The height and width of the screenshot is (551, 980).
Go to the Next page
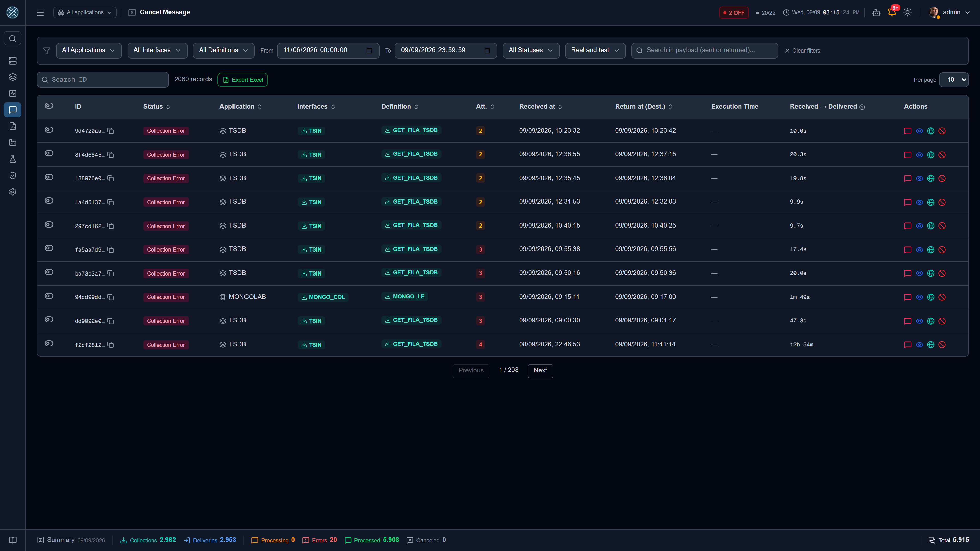click(540, 371)
